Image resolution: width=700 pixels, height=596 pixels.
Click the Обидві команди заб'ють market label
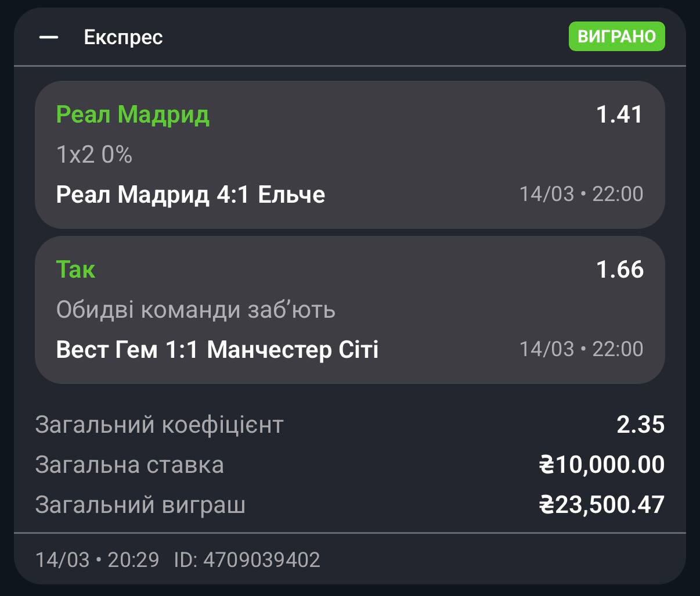(196, 310)
